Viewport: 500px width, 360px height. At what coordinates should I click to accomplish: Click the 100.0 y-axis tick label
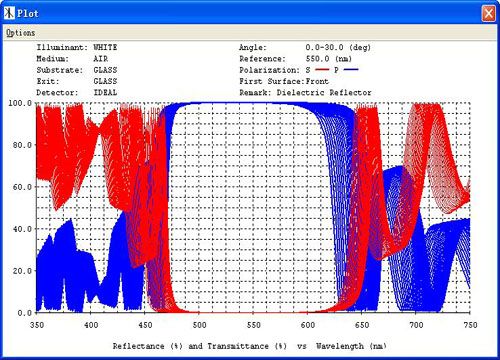coord(20,103)
